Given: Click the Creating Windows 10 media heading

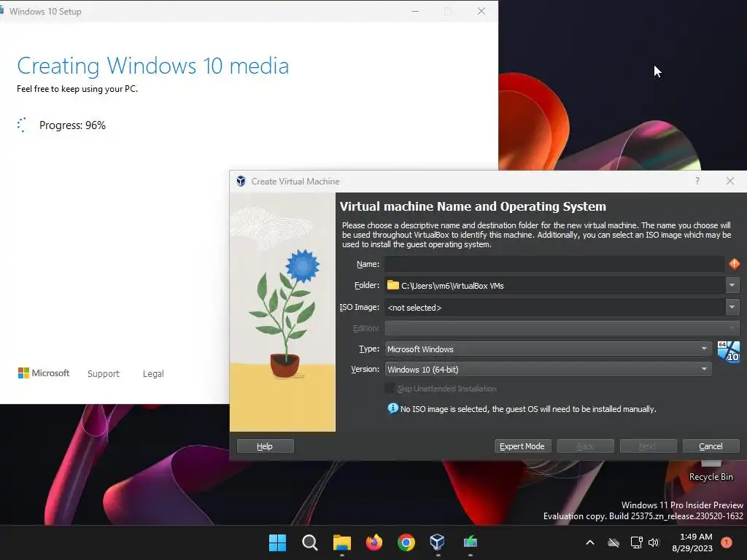Looking at the screenshot, I should (153, 66).
